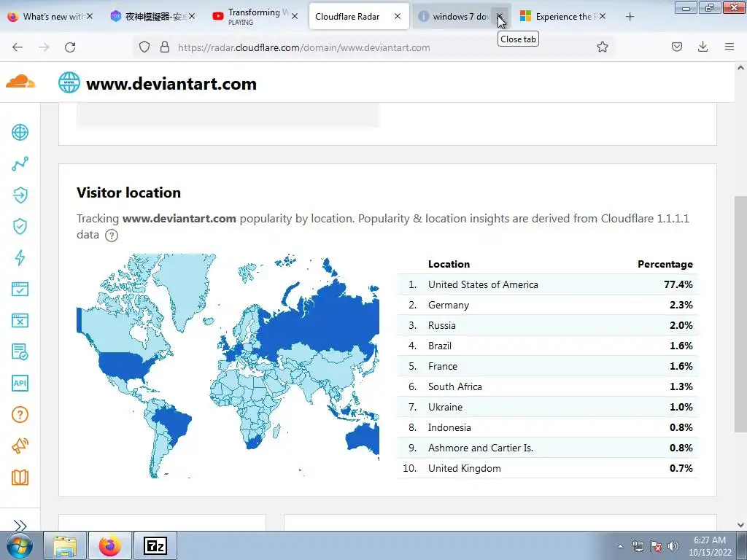Image resolution: width=747 pixels, height=560 pixels.
Task: Click the scrollbar up arrow
Action: tap(740, 68)
